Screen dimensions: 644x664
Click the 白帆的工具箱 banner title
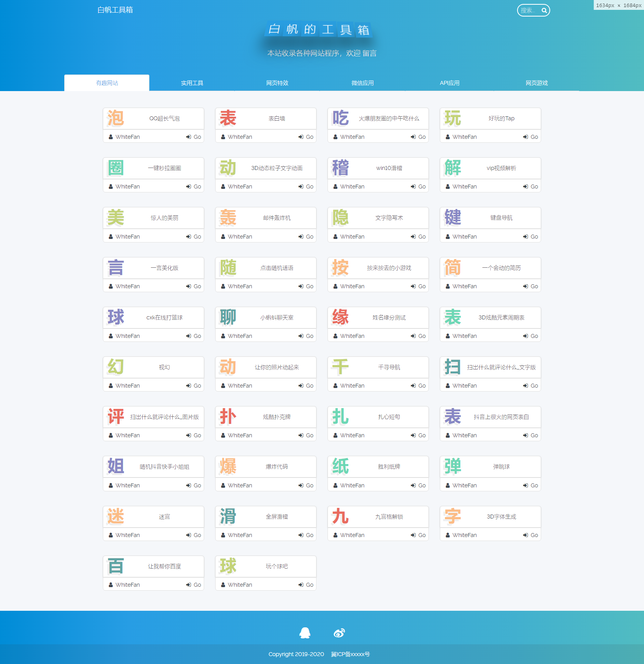pos(319,29)
